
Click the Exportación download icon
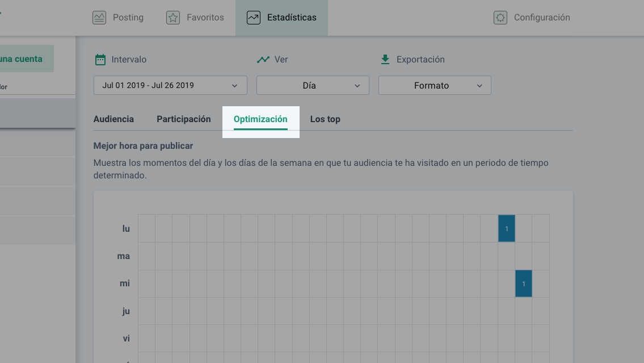385,60
